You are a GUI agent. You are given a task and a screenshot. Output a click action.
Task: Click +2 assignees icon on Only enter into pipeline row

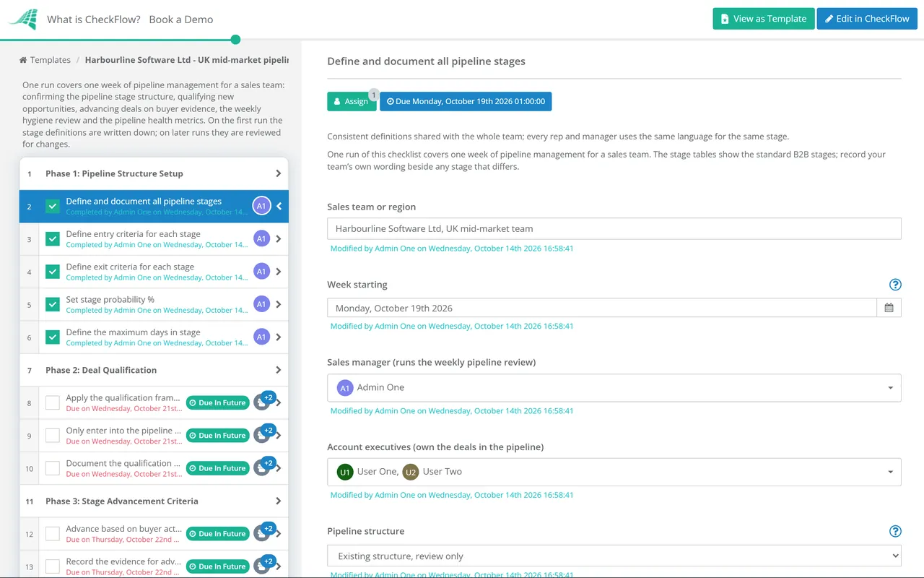coord(264,433)
